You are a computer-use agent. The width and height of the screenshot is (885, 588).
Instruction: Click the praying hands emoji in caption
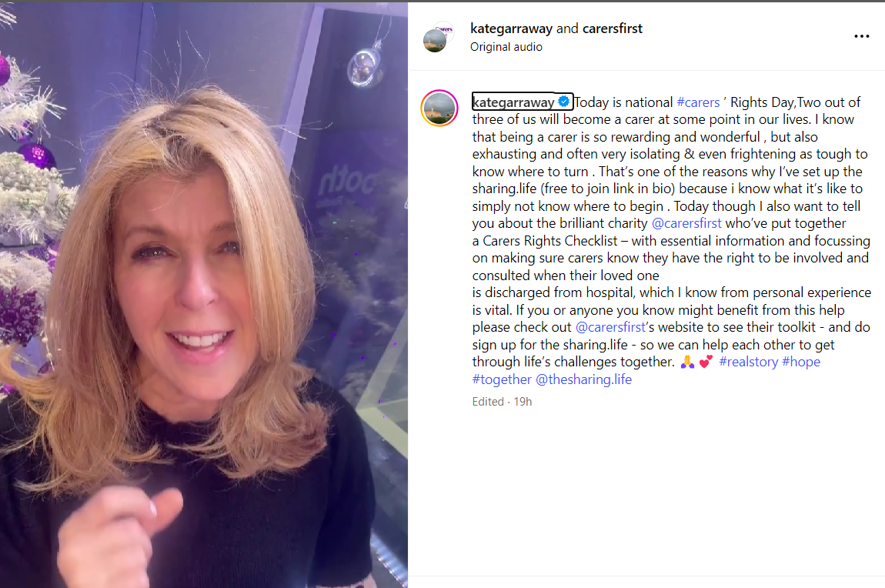pos(687,362)
